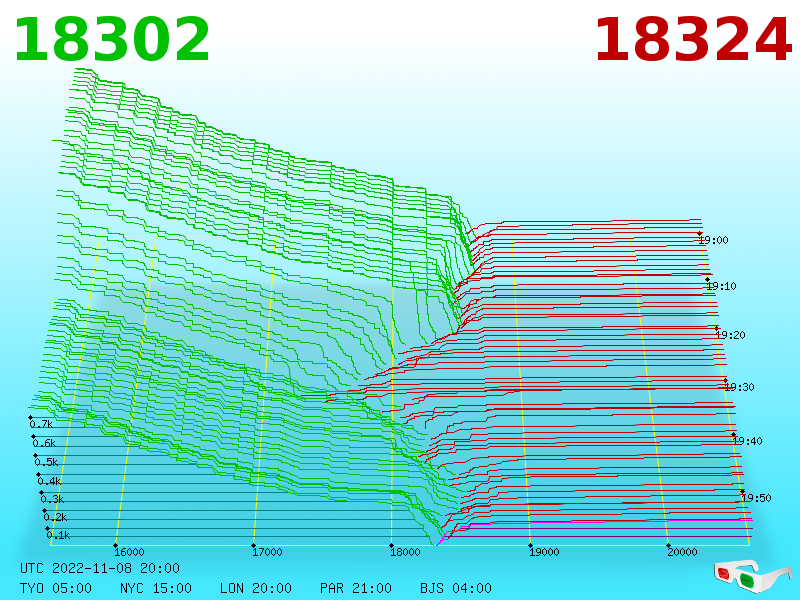
Task: Select the 18000 price axis label
Action: coord(405,552)
